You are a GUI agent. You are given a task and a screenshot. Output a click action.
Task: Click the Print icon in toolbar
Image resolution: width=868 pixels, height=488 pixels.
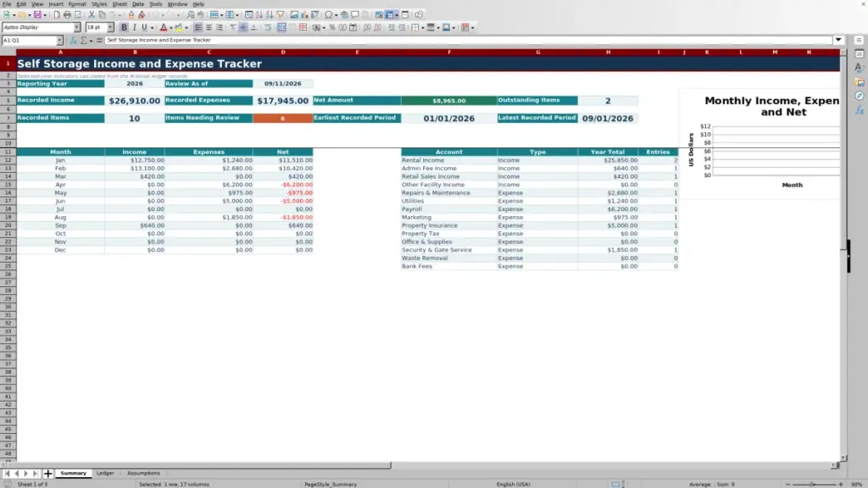[67, 14]
